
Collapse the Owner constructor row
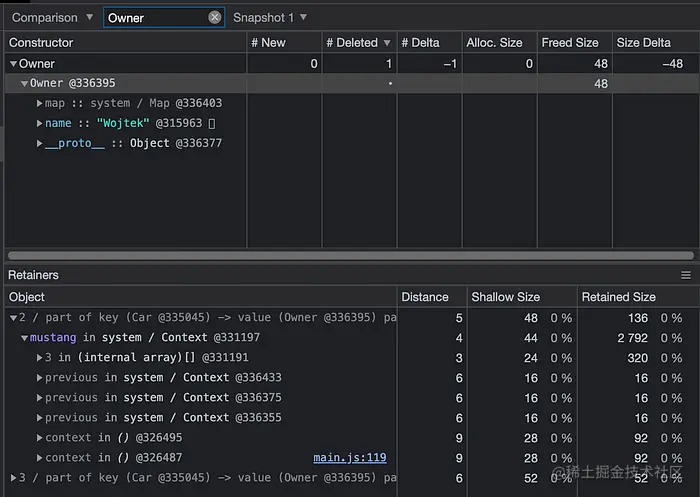point(13,64)
